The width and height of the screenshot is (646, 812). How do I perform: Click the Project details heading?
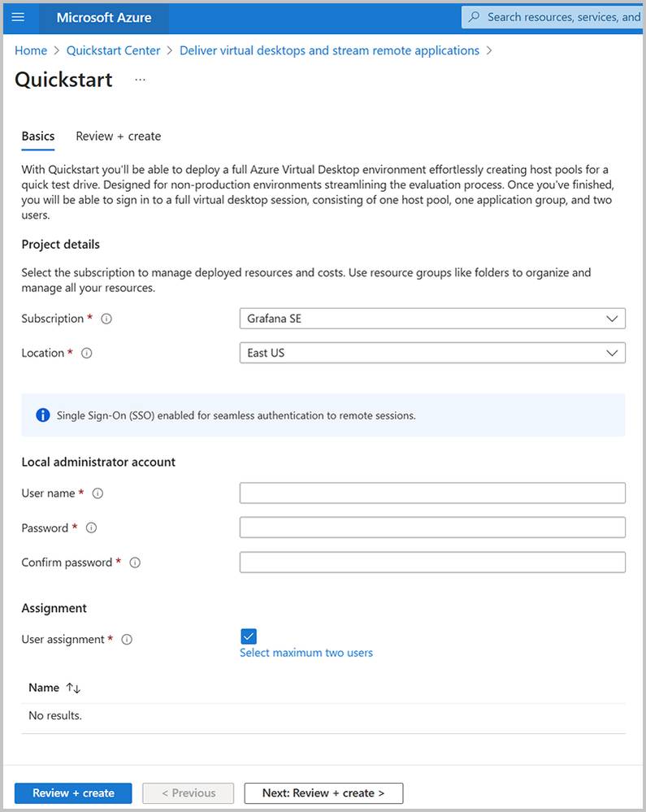(x=61, y=245)
